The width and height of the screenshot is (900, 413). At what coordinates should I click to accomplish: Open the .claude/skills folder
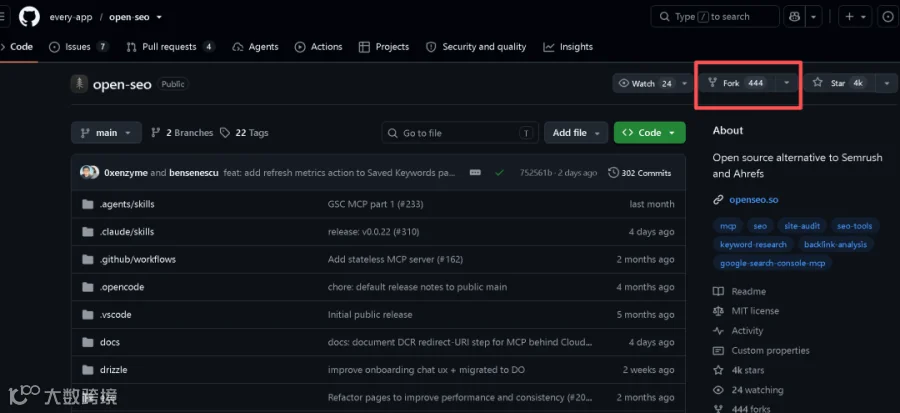click(127, 232)
